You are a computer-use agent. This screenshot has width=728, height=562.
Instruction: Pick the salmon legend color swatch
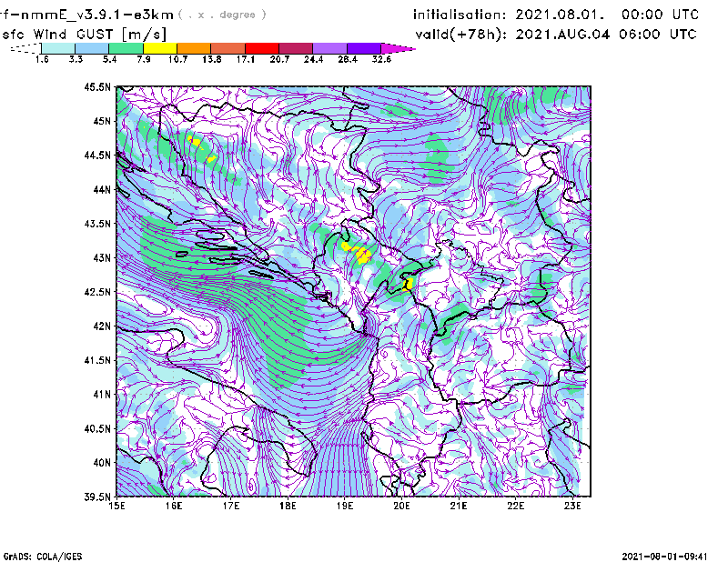pos(228,48)
